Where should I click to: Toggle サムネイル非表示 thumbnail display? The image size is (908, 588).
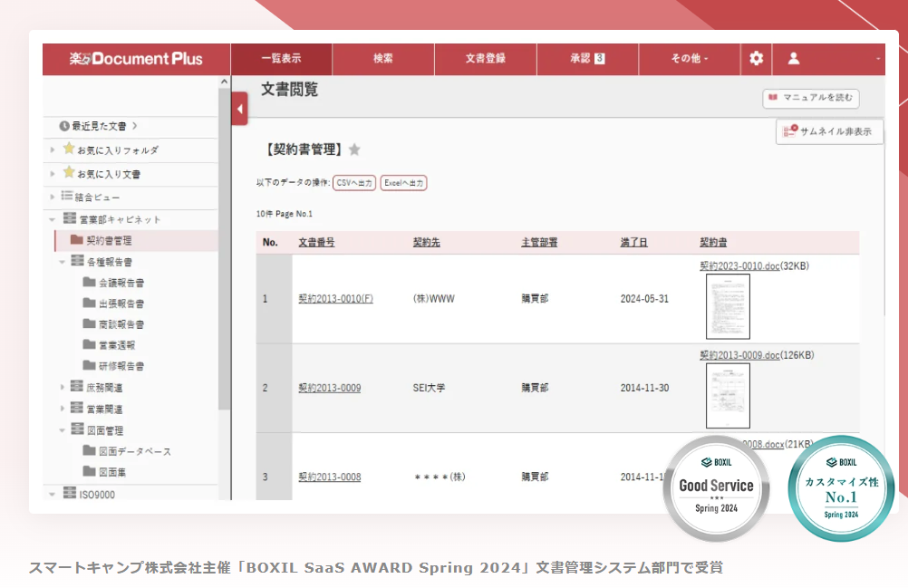tap(829, 131)
